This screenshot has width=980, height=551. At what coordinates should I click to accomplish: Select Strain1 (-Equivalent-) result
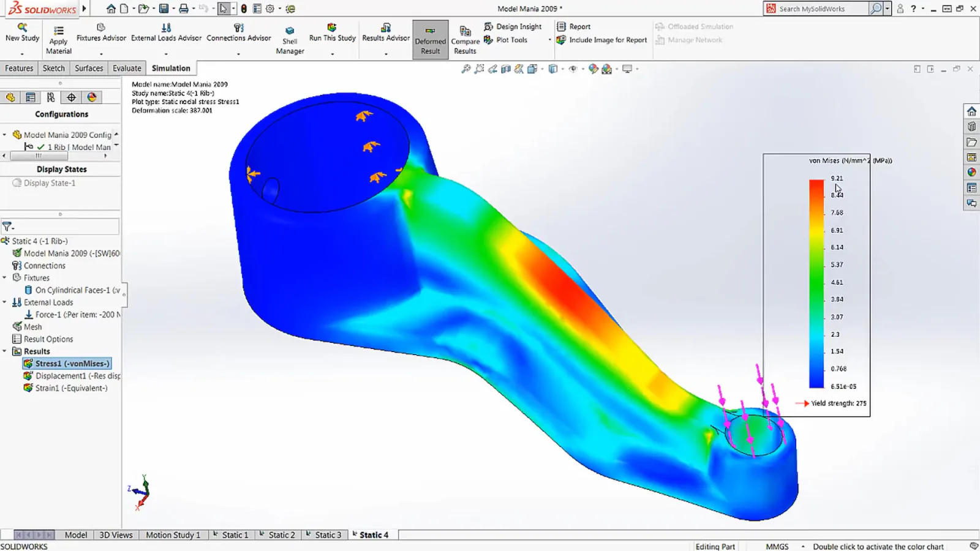coord(65,388)
